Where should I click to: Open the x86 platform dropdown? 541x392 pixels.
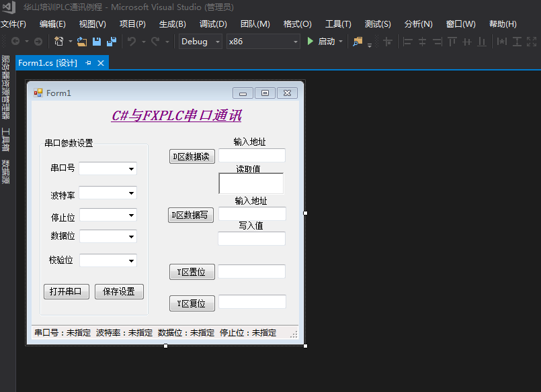click(x=263, y=42)
